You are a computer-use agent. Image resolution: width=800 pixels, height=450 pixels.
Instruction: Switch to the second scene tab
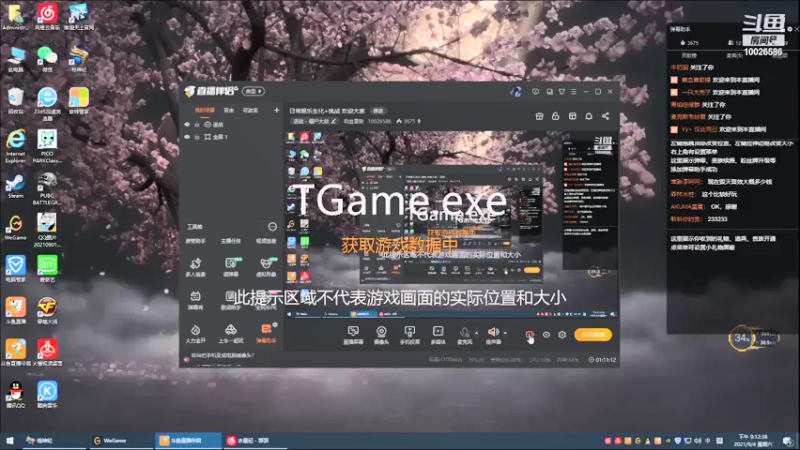229,110
